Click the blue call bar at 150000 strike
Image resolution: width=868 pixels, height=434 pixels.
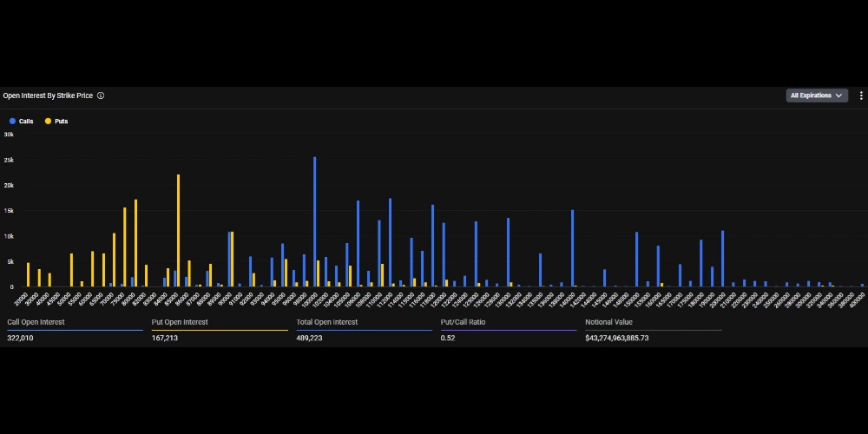[636, 259]
